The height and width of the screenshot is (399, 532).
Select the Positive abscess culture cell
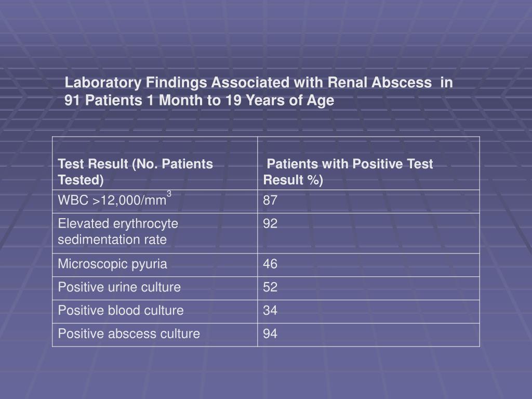pyautogui.click(x=155, y=335)
